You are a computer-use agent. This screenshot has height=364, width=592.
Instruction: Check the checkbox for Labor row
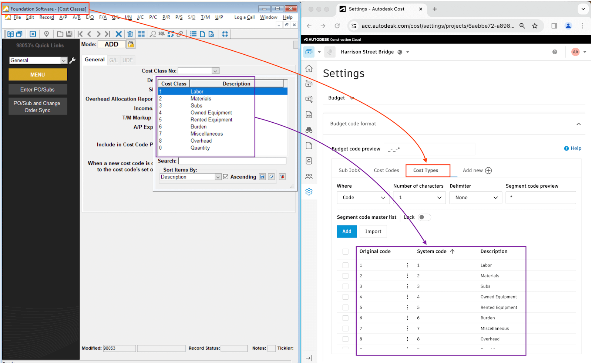click(x=345, y=265)
